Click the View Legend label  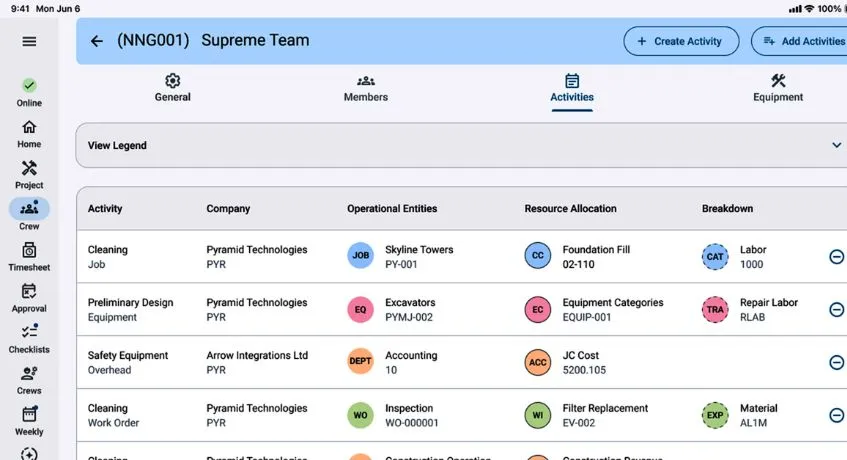pyautogui.click(x=117, y=145)
